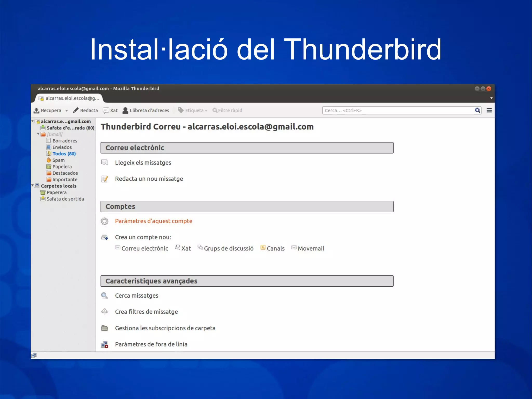Collapse the [Gmail] folder tree

[38, 134]
